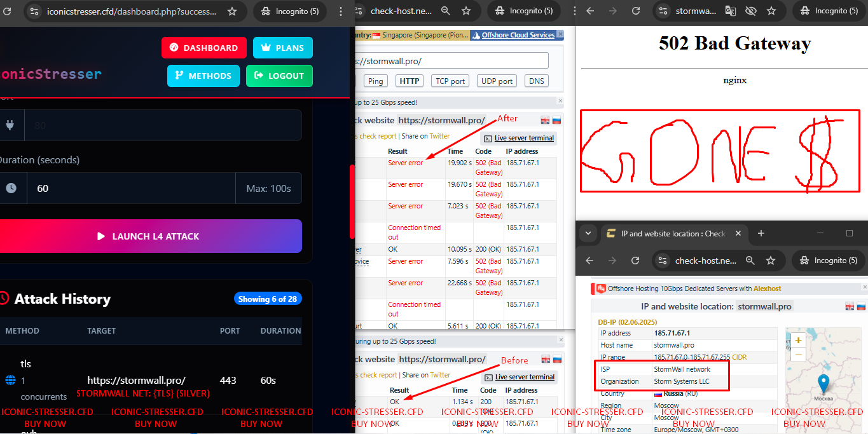
Task: Open the Alexhost link in the hosting ad
Action: [768, 288]
